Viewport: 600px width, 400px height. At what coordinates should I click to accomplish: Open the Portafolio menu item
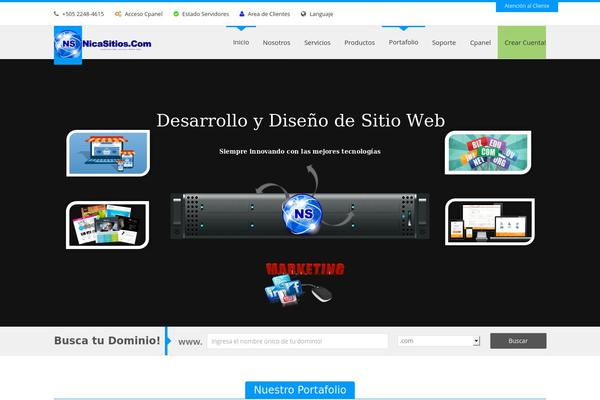[x=403, y=42]
